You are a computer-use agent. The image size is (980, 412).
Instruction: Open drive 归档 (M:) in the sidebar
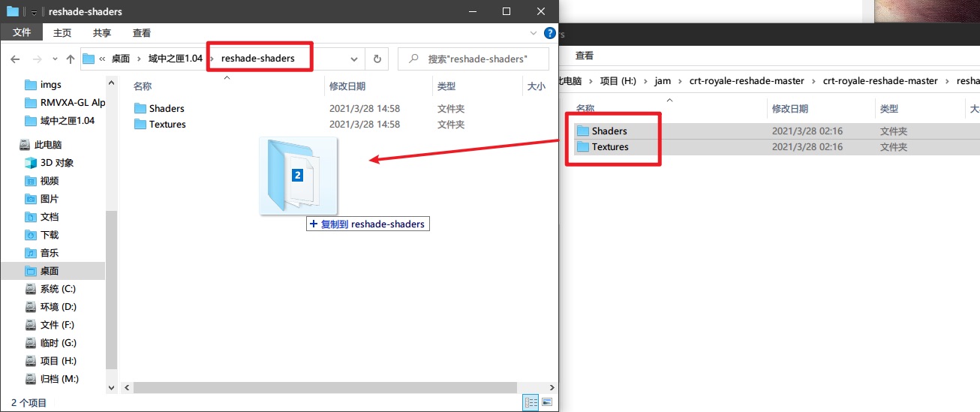(59, 379)
